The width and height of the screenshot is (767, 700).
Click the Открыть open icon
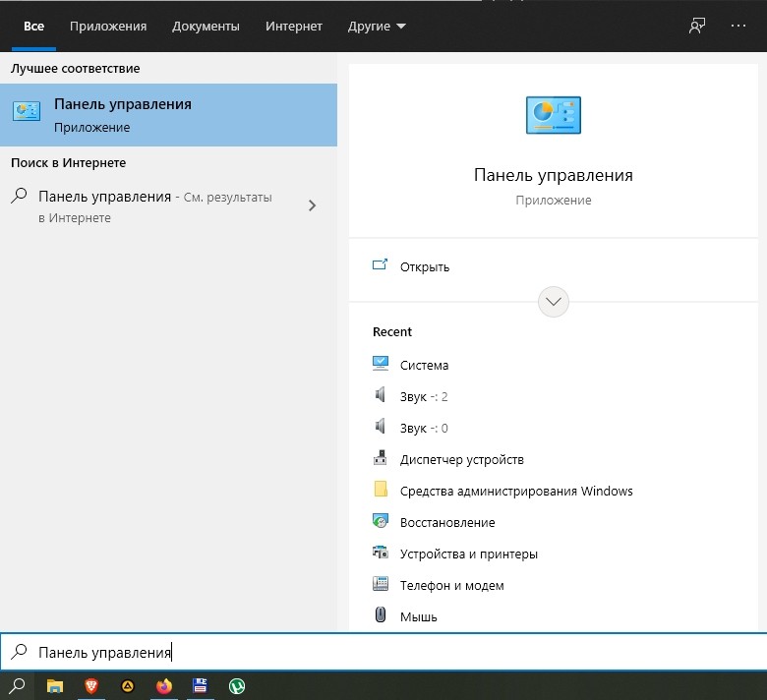(x=380, y=265)
